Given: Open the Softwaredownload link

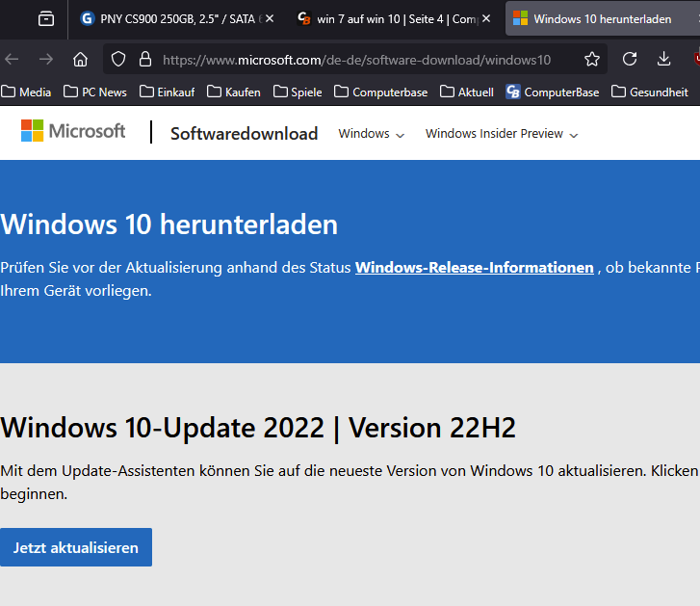Looking at the screenshot, I should (x=244, y=134).
